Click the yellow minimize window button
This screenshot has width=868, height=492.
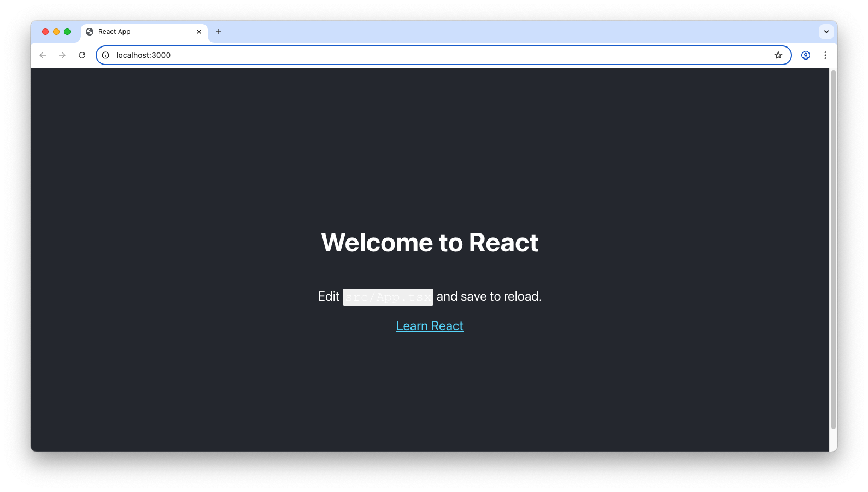[x=56, y=32]
